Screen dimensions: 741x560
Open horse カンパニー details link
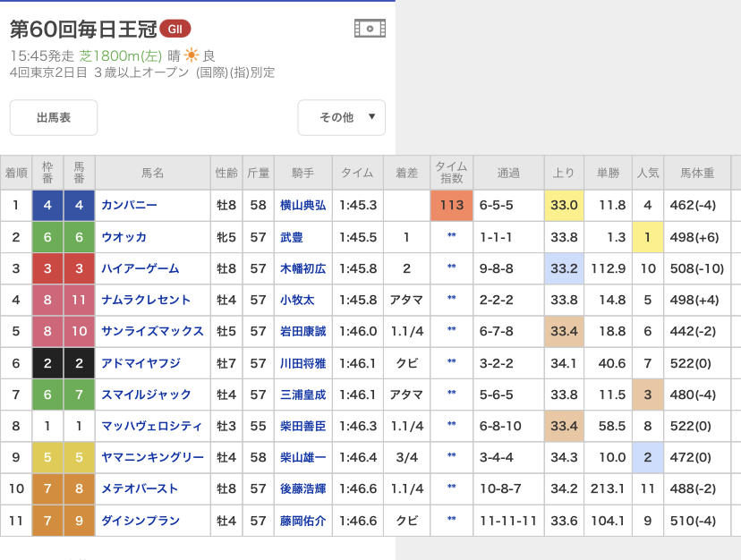(x=129, y=206)
